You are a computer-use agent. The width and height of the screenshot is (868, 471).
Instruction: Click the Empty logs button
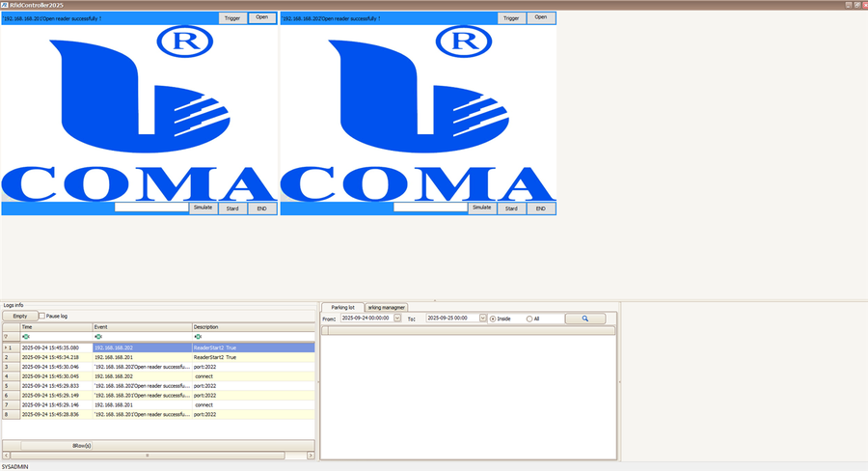20,316
